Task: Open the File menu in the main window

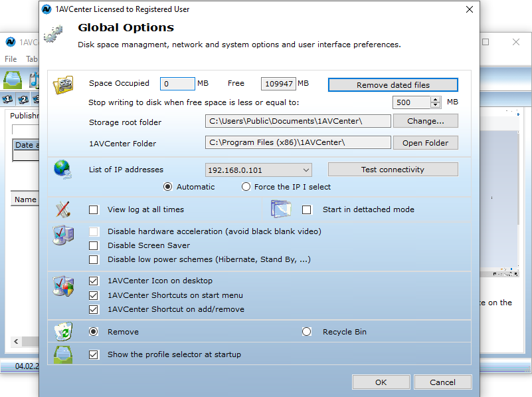Action: [x=11, y=59]
